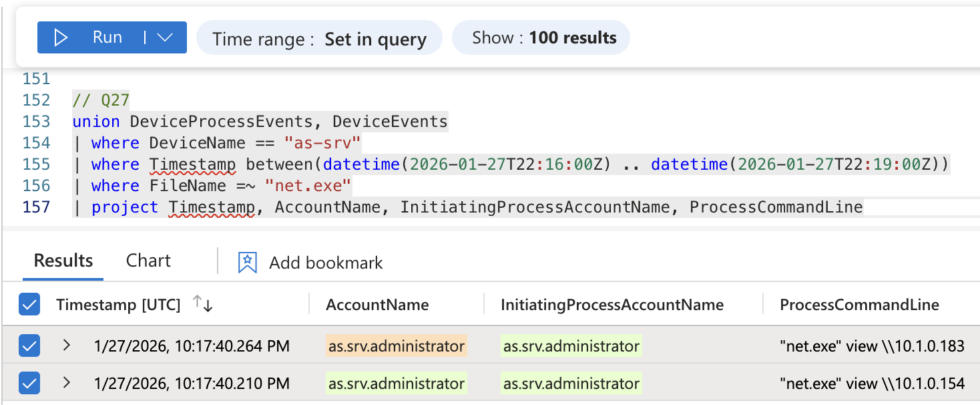Place cursor on query line 157
Screen dimensions: 980x405
(x=467, y=208)
